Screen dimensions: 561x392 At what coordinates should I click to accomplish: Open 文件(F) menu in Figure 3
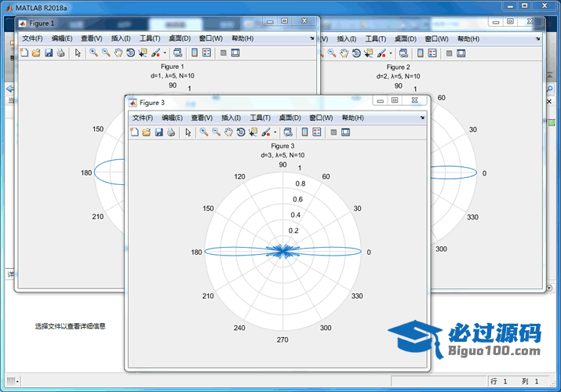point(143,118)
